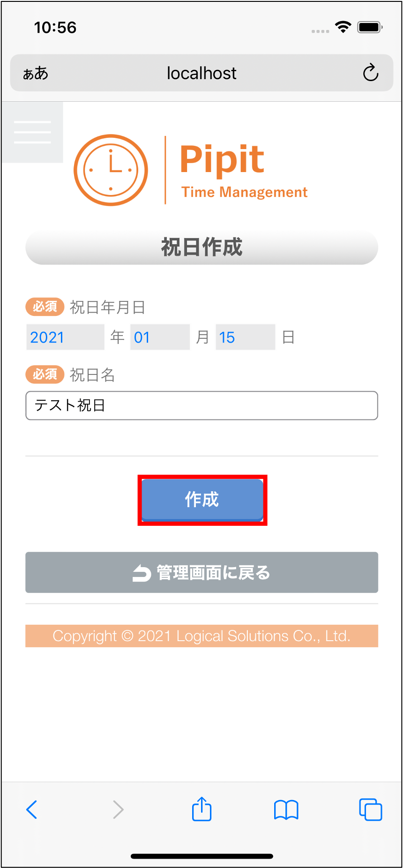Image resolution: width=403 pixels, height=868 pixels.
Task: Click the 管理画面に戻る button
Action: click(201, 572)
